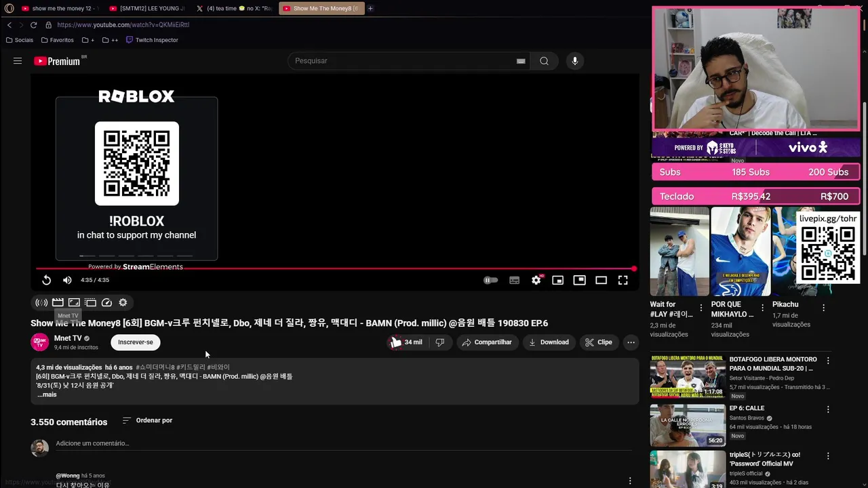
Task: Click the magnifier search button
Action: click(544, 61)
